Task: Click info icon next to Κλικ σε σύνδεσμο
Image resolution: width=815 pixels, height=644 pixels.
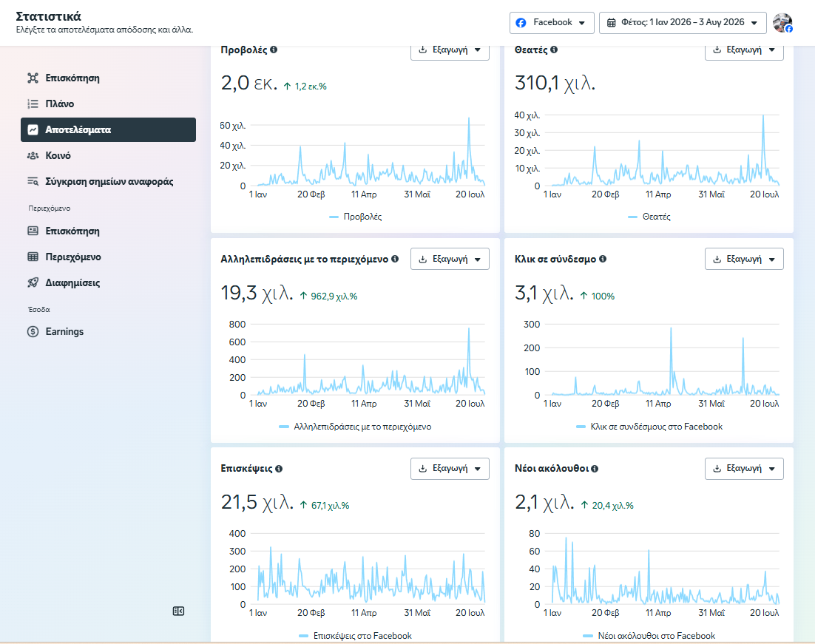Action: pos(603,259)
